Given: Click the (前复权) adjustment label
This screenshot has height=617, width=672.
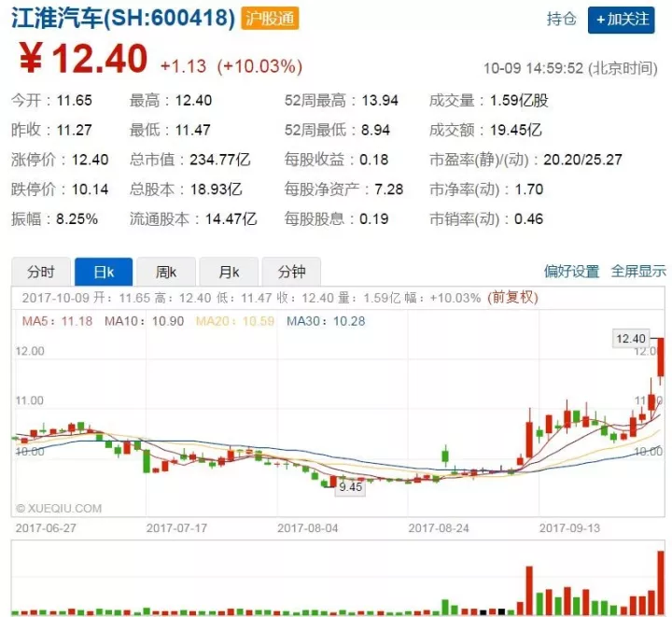Looking at the screenshot, I should 512,298.
